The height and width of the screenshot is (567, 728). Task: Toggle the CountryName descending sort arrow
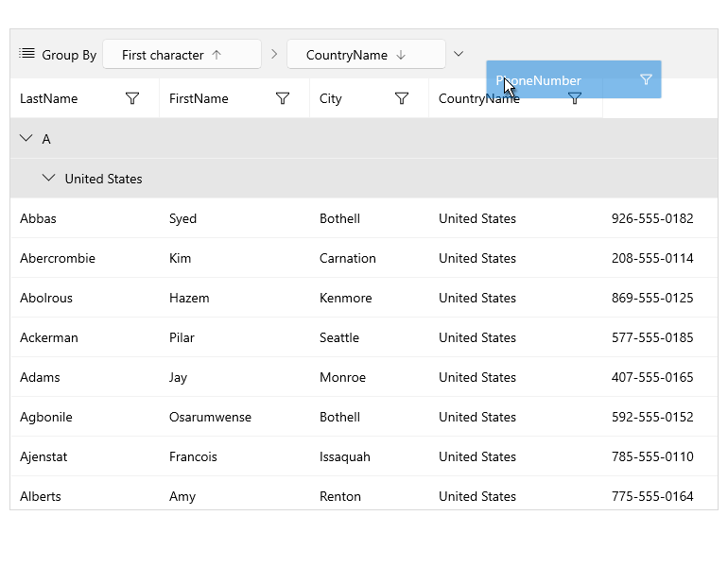401,55
